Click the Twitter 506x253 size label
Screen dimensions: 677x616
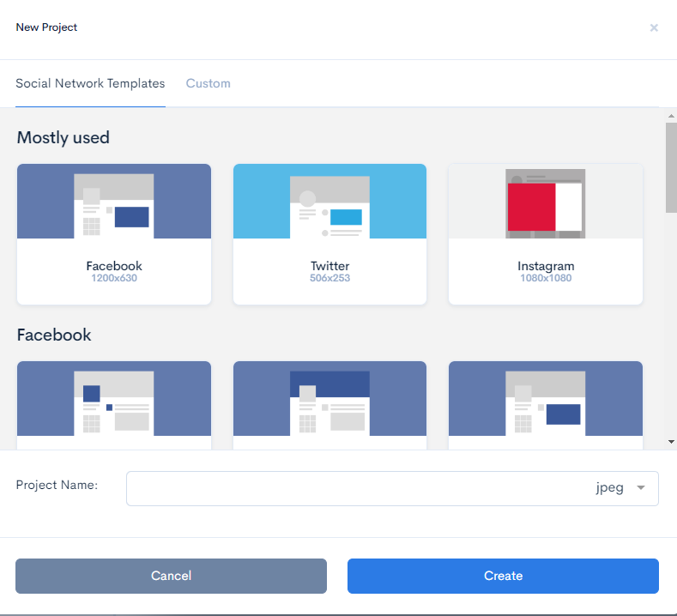[x=329, y=278]
